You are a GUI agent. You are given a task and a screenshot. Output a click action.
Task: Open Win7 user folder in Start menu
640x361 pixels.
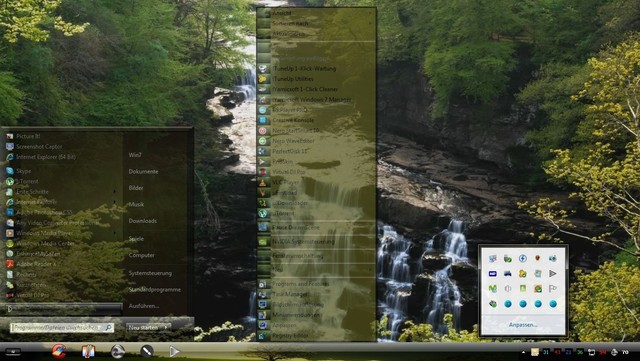coord(135,155)
